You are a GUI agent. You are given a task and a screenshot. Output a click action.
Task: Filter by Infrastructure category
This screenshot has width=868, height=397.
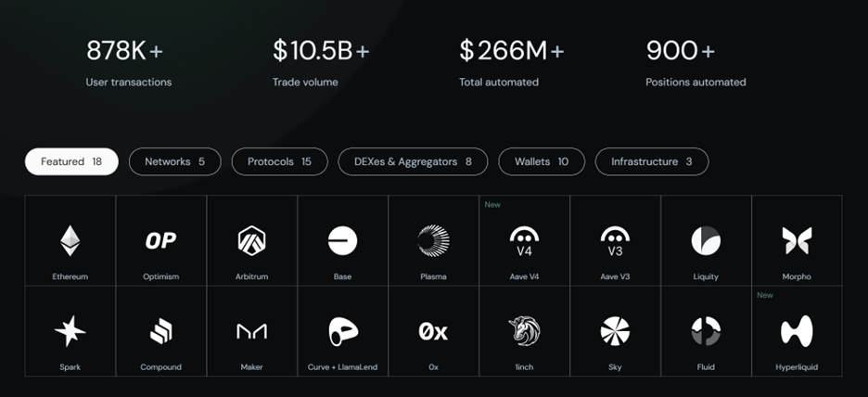[x=652, y=161]
